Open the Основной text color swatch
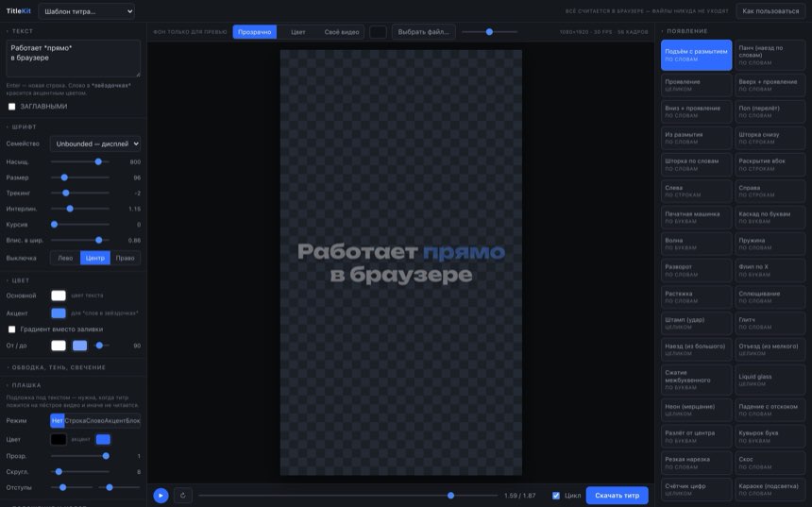This screenshot has height=507, width=812. point(59,296)
